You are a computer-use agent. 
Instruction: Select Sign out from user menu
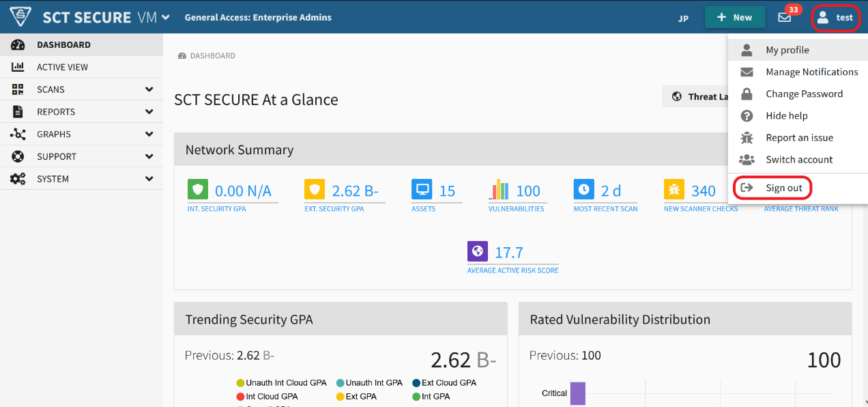pos(798,187)
